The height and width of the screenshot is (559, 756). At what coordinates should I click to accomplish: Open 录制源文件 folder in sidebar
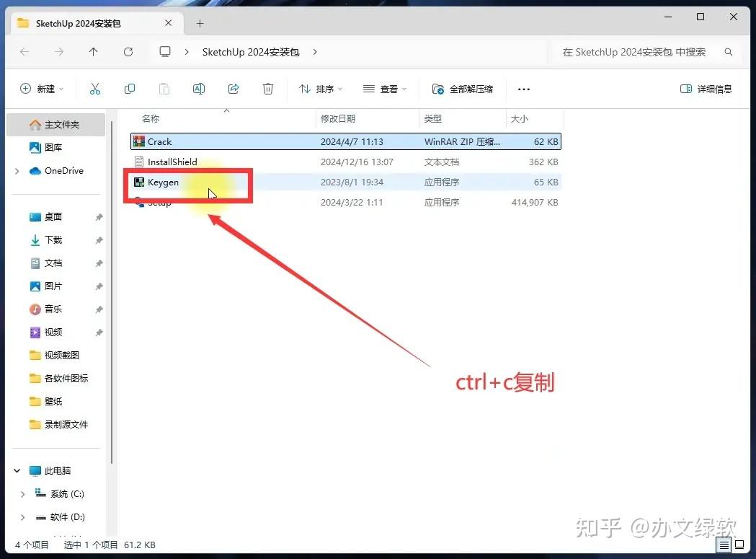tap(66, 425)
